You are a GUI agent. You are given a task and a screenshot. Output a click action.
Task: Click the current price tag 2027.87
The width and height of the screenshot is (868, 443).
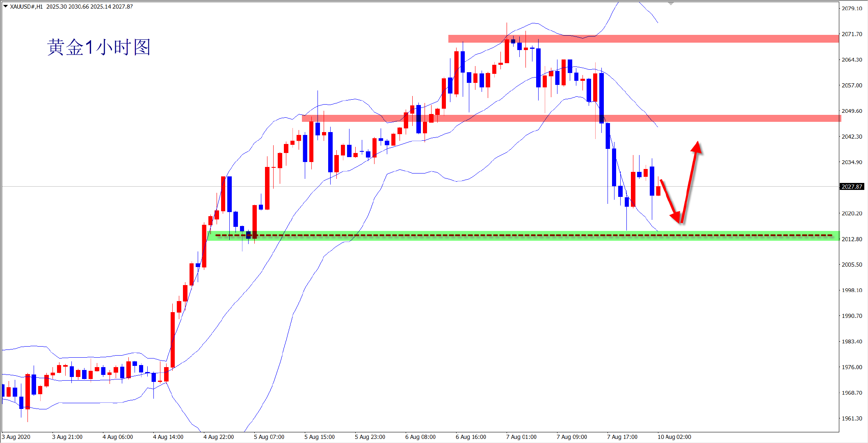852,187
